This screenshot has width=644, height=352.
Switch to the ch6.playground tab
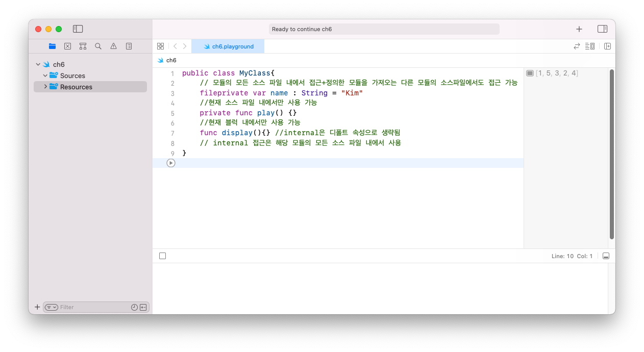click(x=228, y=46)
